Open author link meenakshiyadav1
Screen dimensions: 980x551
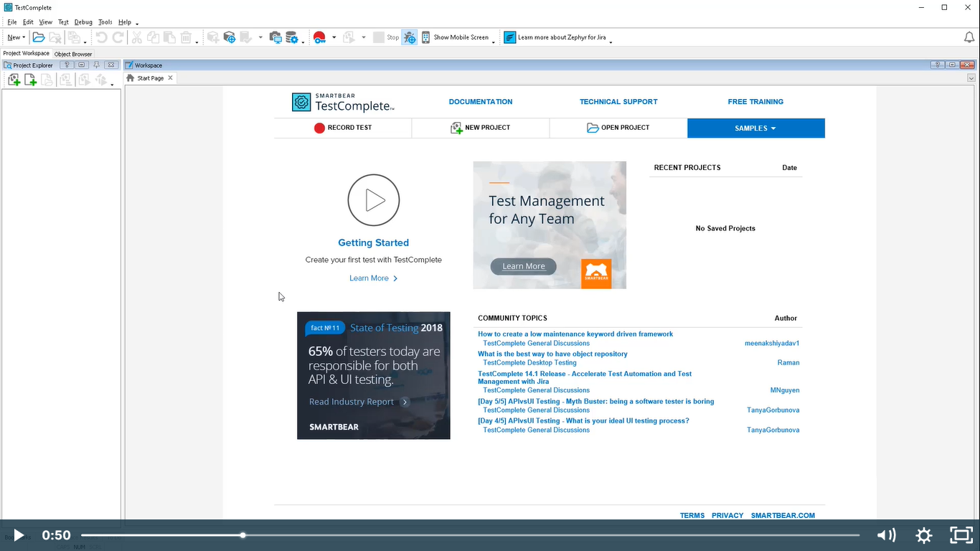[772, 343]
